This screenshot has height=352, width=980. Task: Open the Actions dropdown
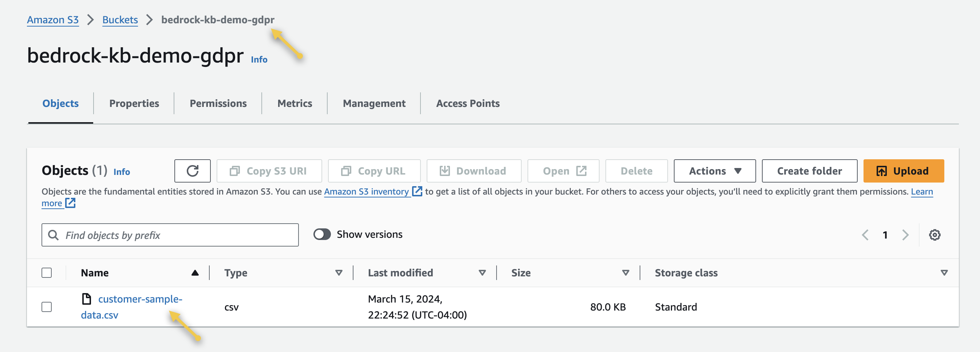click(715, 171)
